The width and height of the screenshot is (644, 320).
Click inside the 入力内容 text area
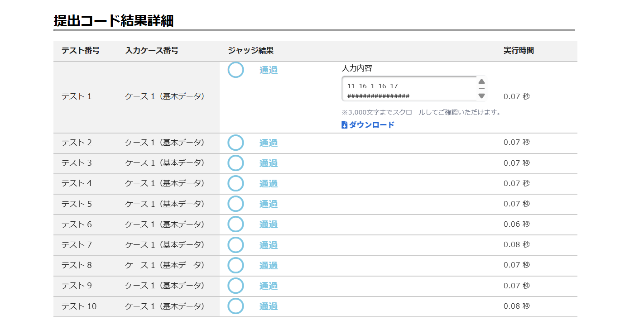pos(408,89)
